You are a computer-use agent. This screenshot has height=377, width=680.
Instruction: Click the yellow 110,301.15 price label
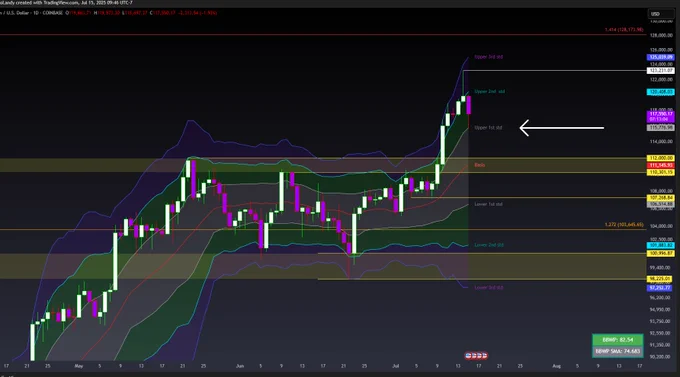point(660,172)
